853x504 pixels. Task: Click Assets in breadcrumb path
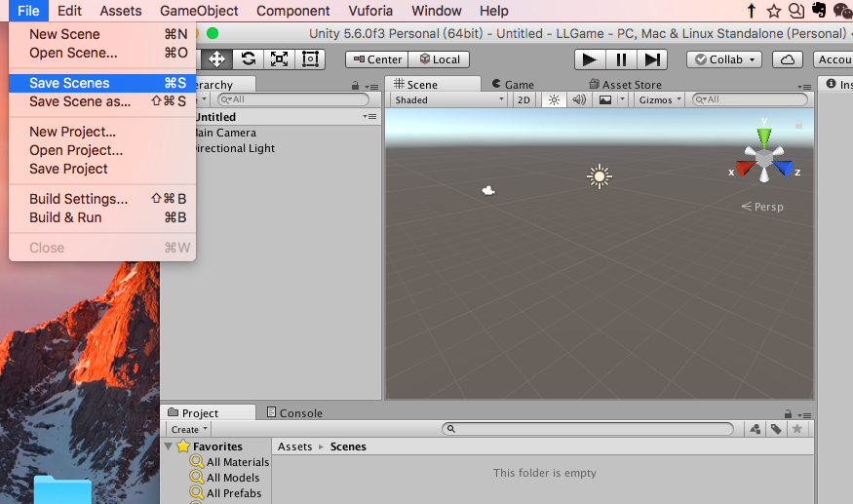click(294, 446)
